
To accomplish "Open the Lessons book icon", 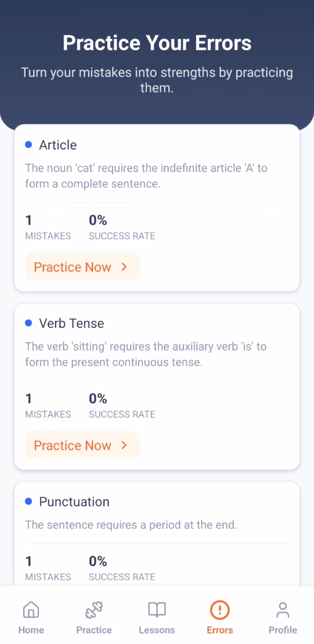I will [x=157, y=609].
